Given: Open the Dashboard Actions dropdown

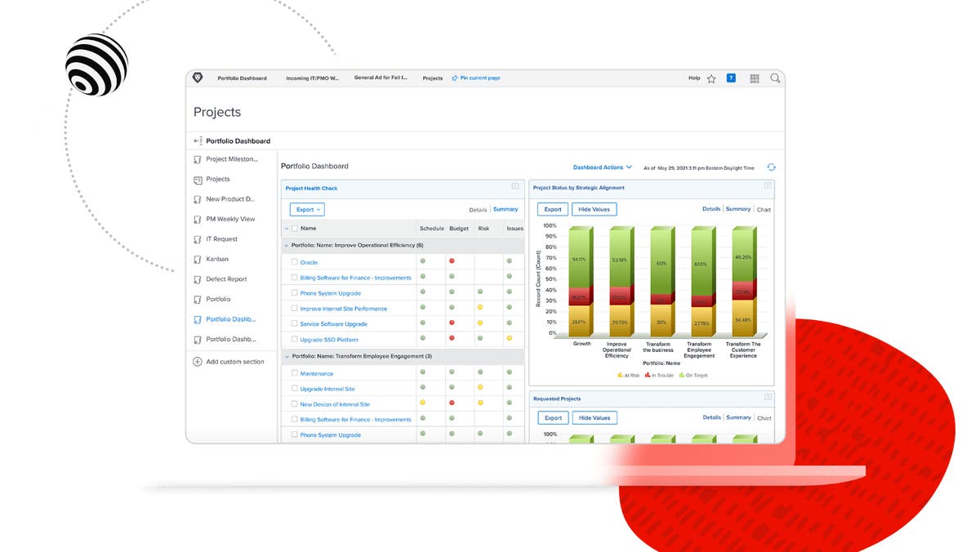Looking at the screenshot, I should coord(602,167).
